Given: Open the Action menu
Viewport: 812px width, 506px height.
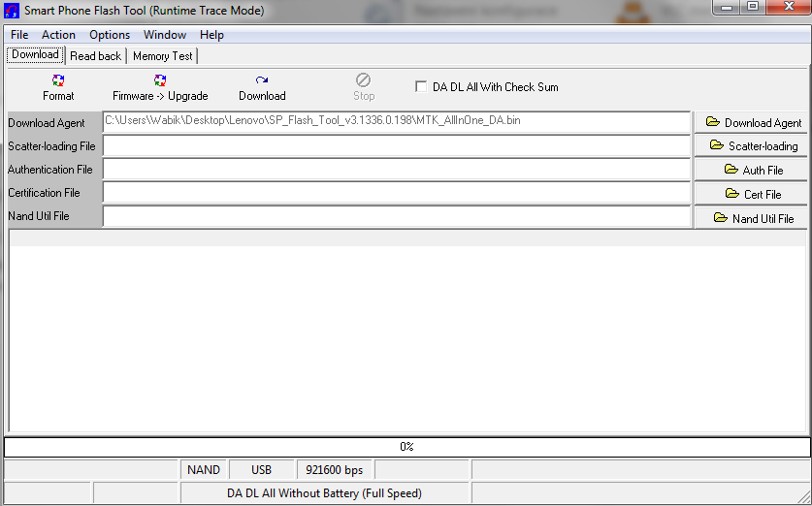Looking at the screenshot, I should click(58, 35).
